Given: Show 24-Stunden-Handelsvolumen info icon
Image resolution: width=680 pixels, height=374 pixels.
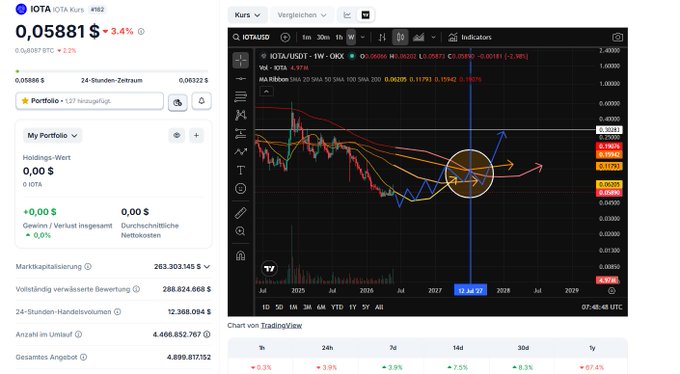Looking at the screenshot, I should [x=117, y=312].
